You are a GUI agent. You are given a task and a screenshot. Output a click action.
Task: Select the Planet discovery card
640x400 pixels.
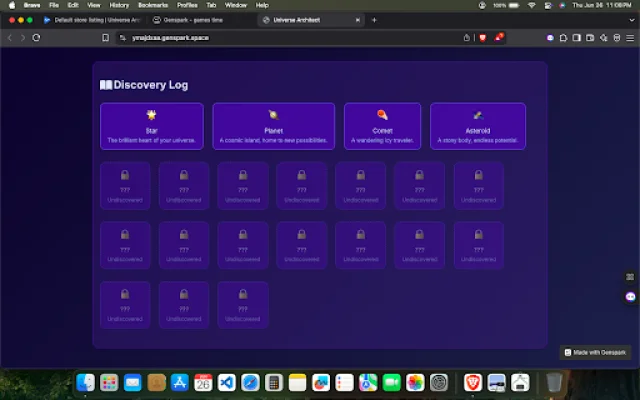tap(273, 126)
